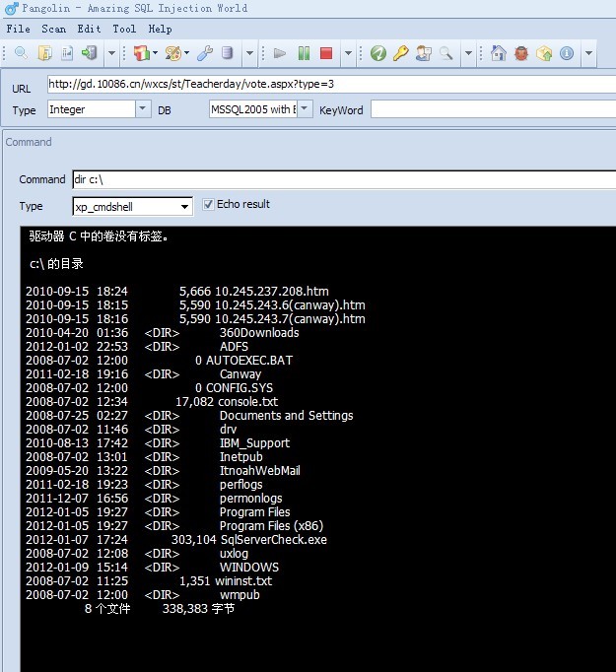Open the File menu
The width and height of the screenshot is (616, 672).
(19, 29)
